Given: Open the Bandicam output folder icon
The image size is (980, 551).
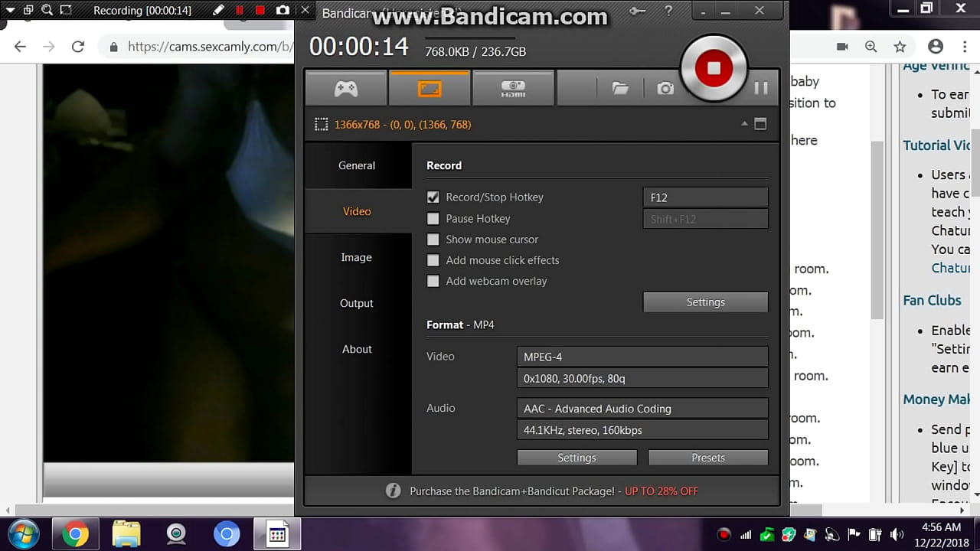Looking at the screenshot, I should 620,89.
